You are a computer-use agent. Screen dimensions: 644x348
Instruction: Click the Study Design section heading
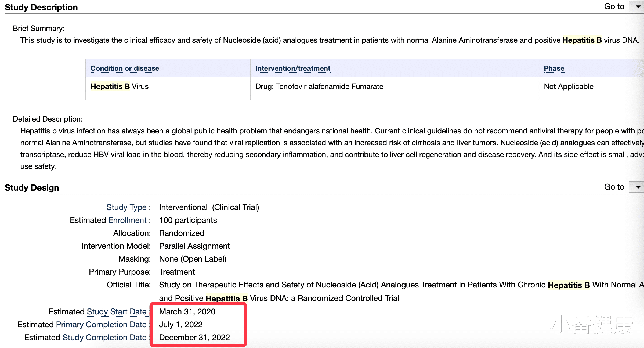tap(32, 187)
